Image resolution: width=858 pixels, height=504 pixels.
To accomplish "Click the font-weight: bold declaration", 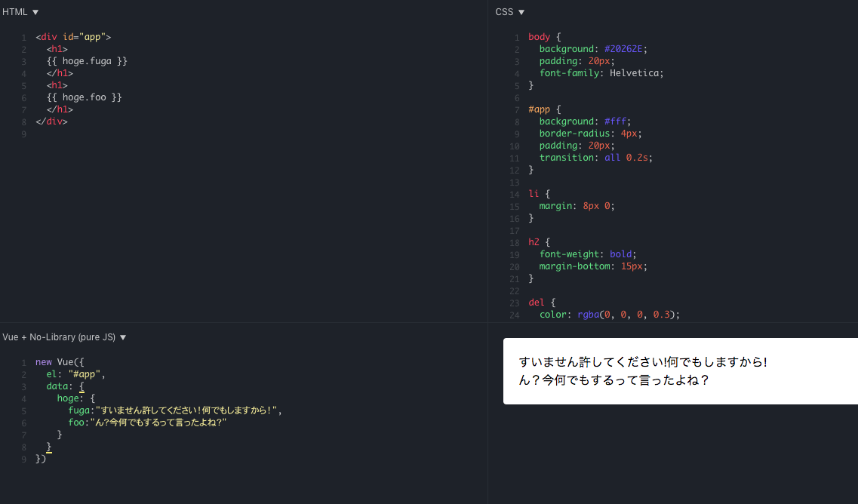I will pyautogui.click(x=588, y=254).
